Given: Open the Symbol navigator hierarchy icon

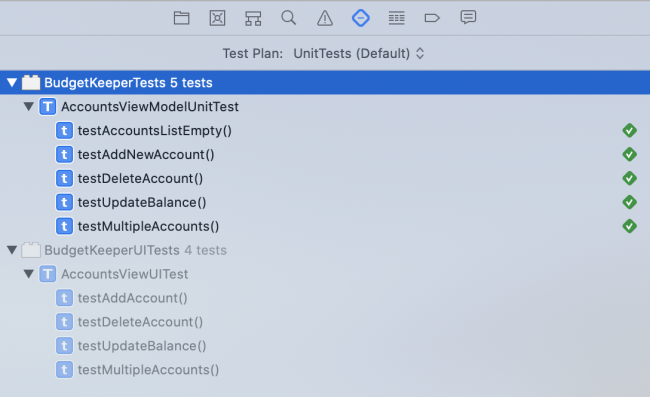Looking at the screenshot, I should (x=253, y=18).
